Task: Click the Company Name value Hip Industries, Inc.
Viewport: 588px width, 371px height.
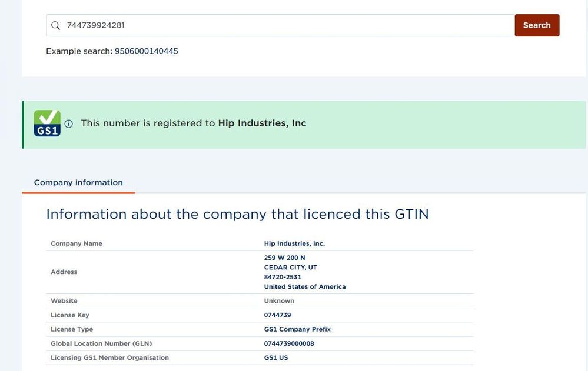Action: click(294, 243)
